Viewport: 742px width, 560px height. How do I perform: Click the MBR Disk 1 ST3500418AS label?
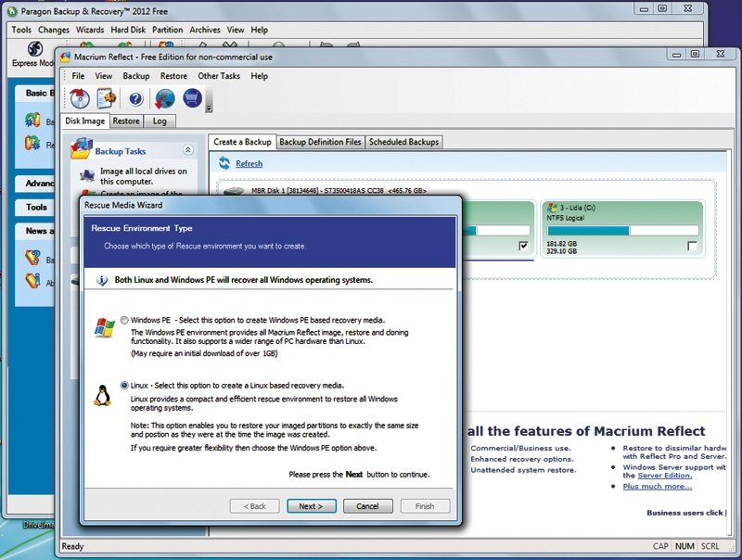339,191
